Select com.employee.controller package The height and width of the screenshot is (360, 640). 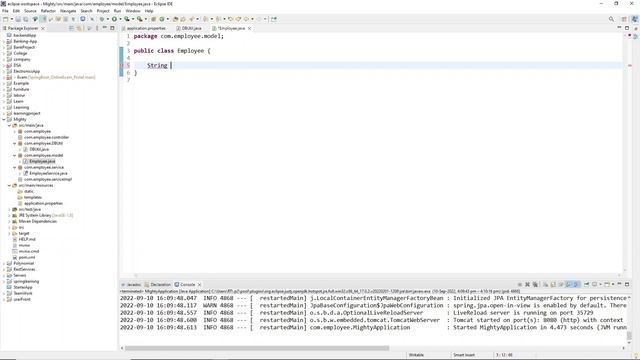pyautogui.click(x=46, y=138)
